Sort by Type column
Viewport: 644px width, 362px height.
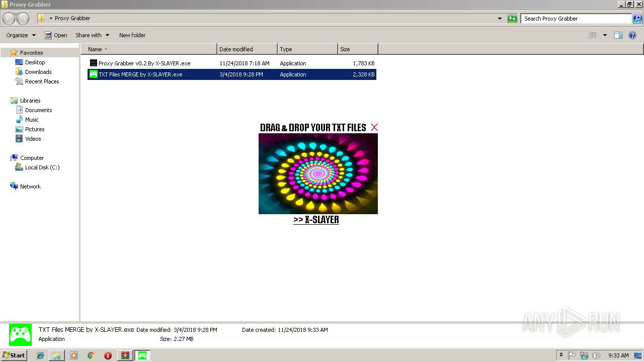(307, 49)
